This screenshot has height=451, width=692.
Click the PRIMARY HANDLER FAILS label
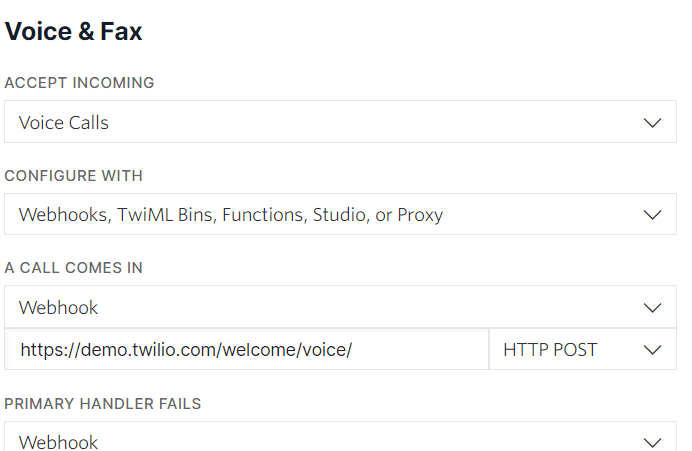coord(103,404)
